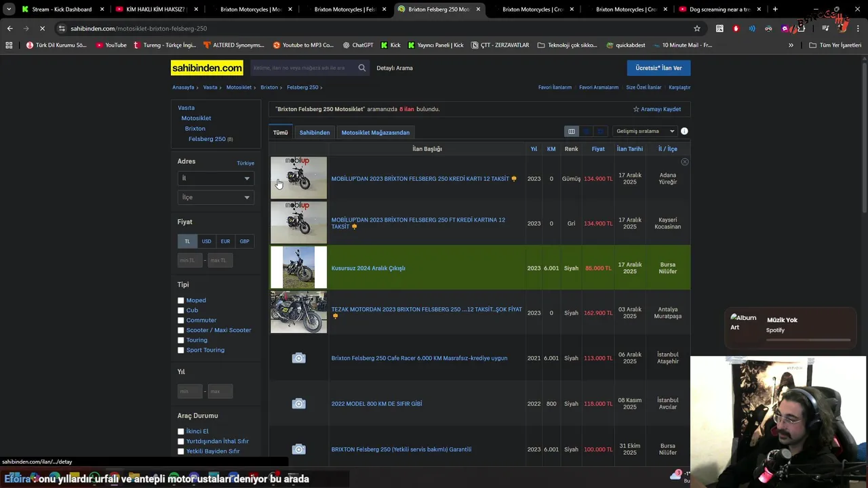The width and height of the screenshot is (868, 488).
Task: Click the Aramayı Kaydet star link
Action: click(x=657, y=109)
